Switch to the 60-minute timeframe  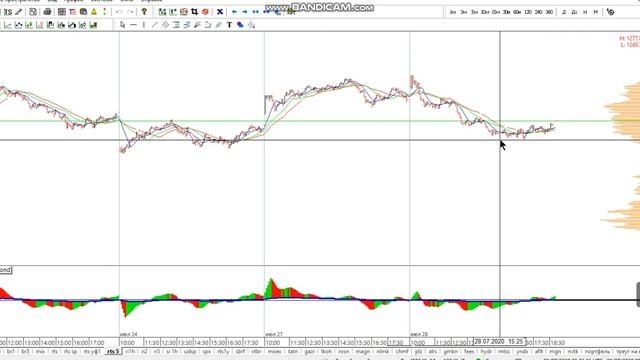pos(517,12)
